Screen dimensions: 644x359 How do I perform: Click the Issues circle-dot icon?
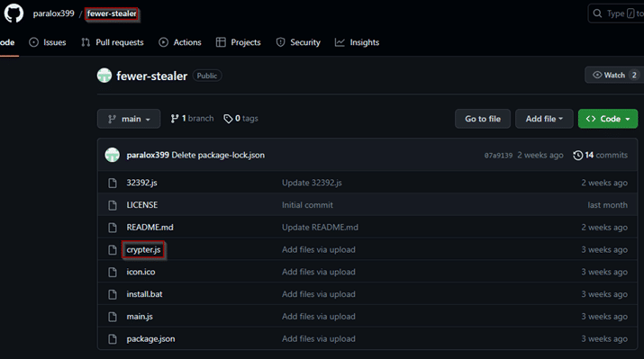click(x=33, y=42)
